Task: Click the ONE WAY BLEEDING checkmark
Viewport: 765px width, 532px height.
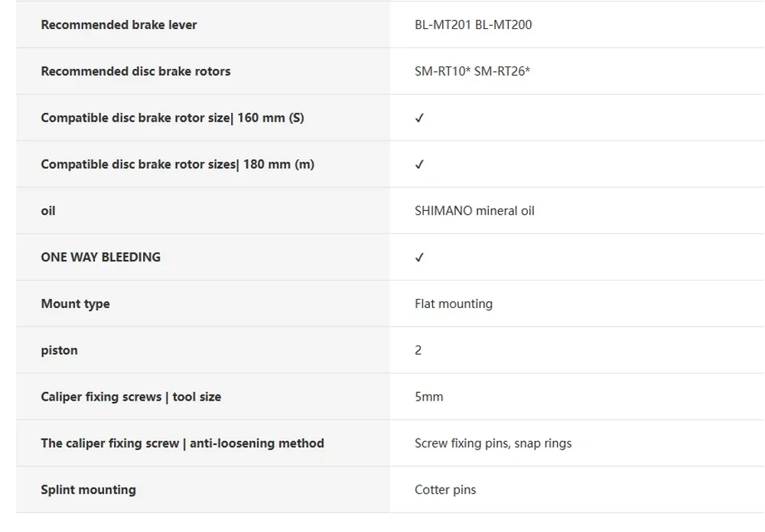Action: coord(419,258)
